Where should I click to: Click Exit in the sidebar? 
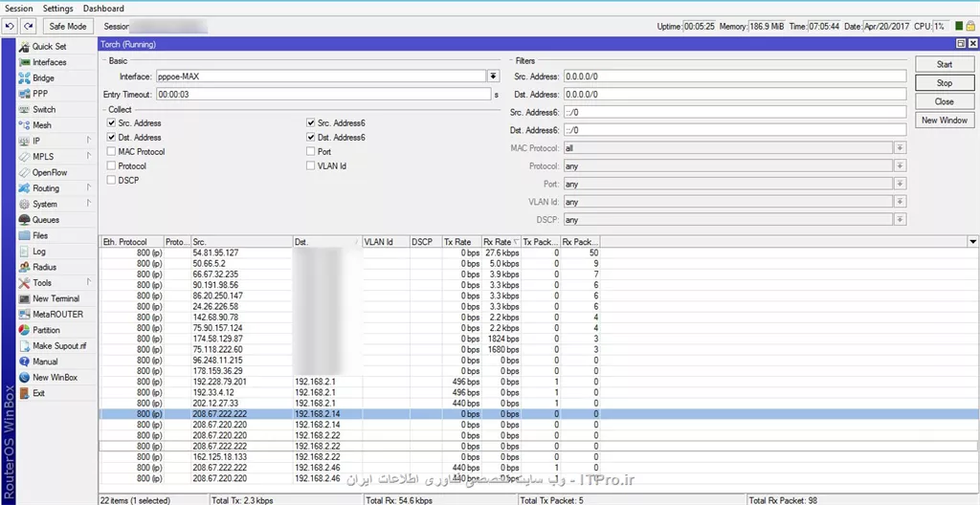[38, 393]
